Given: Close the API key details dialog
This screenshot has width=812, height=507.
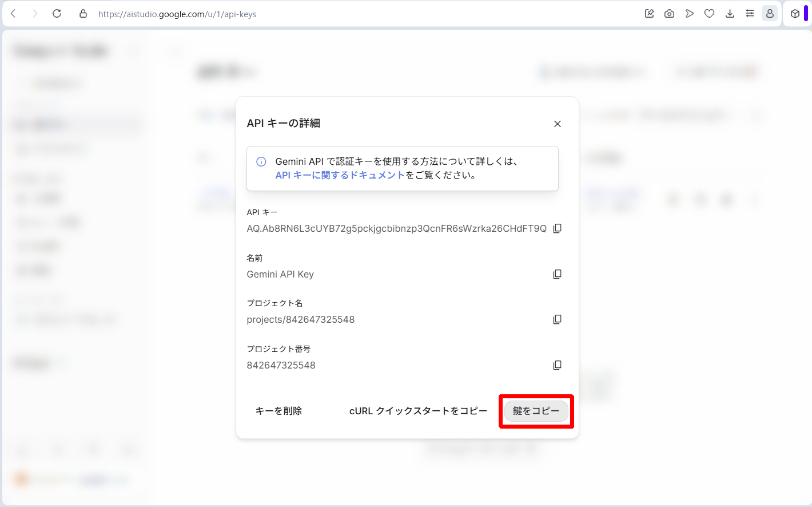Looking at the screenshot, I should 558,124.
